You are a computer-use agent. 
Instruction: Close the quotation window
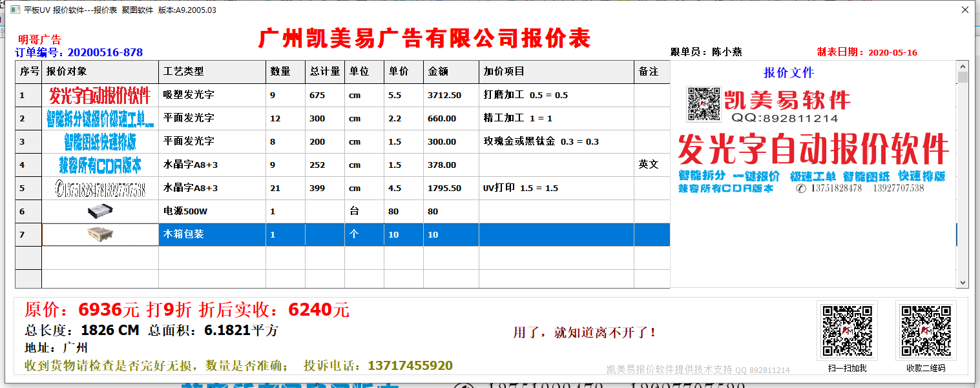click(x=964, y=10)
